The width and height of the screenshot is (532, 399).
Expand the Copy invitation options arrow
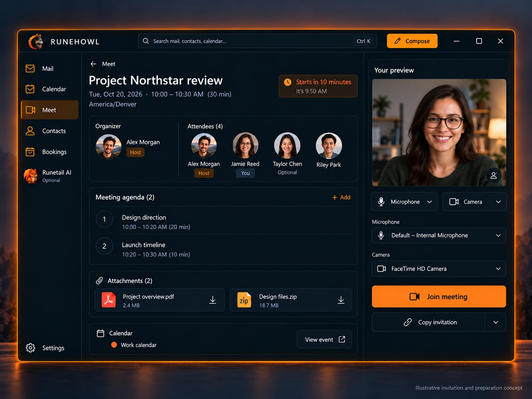coord(495,322)
